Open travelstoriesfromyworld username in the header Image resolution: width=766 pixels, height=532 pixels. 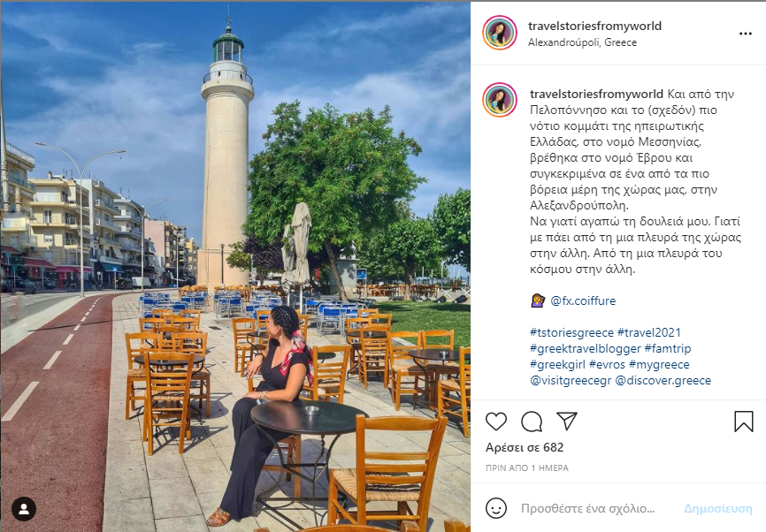594,26
